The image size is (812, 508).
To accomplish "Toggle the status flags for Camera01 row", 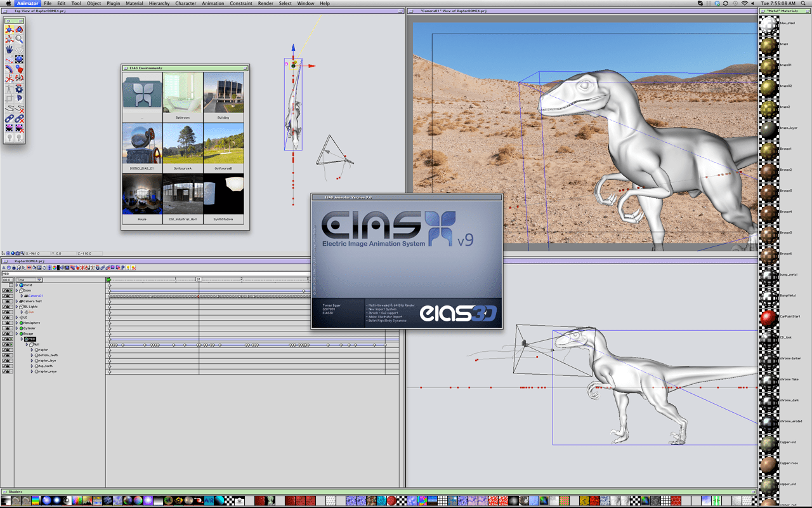I will click(8, 296).
